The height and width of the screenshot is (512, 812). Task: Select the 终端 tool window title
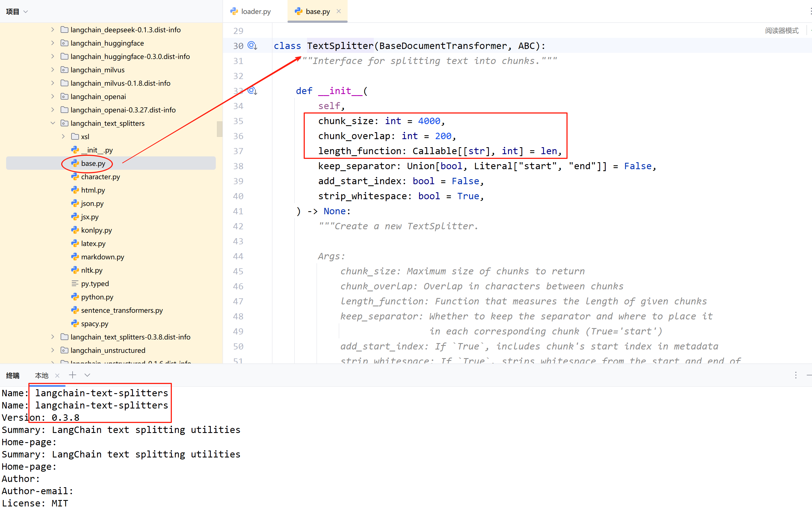[x=13, y=375]
